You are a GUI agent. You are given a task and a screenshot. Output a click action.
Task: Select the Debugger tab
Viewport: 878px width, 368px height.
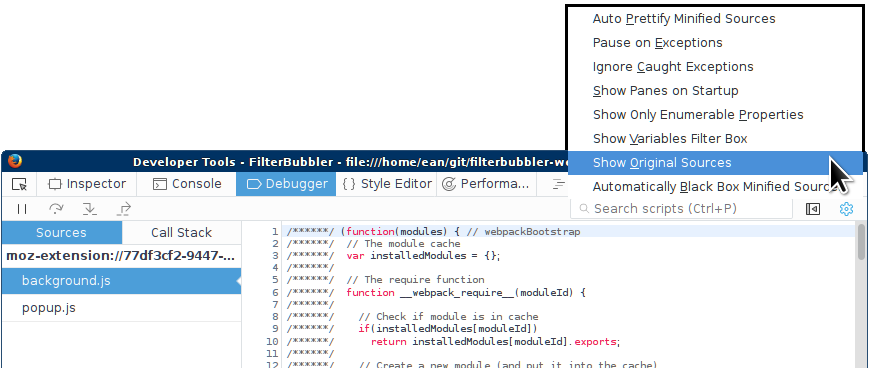[x=286, y=184]
